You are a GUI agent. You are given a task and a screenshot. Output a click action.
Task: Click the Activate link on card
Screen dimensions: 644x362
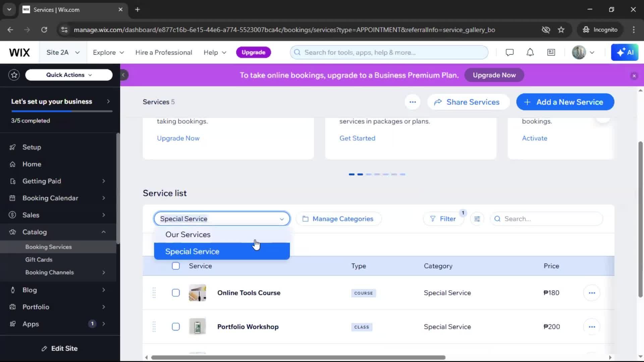point(534,138)
